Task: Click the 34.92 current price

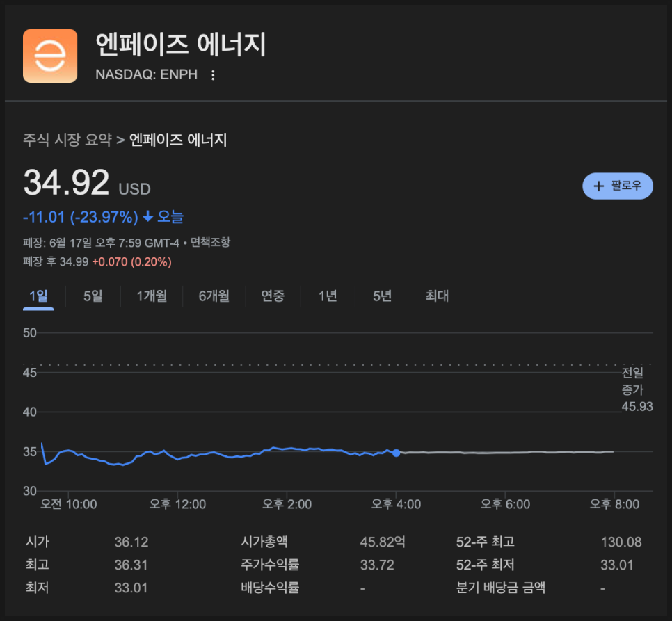Action: 66,183
